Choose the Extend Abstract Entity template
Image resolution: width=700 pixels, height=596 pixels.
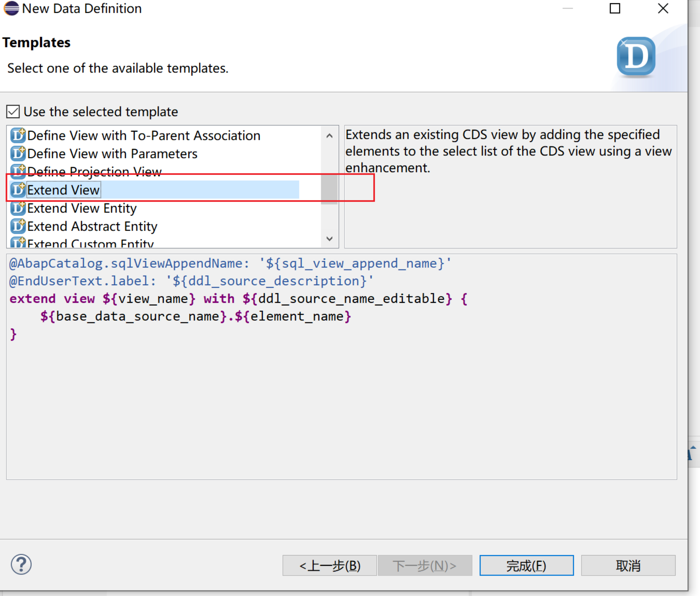coord(92,227)
